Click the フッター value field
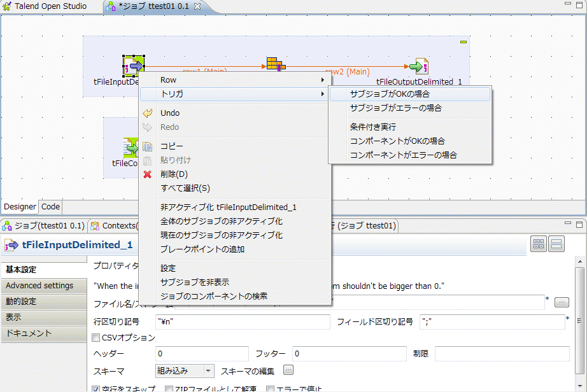 point(350,354)
